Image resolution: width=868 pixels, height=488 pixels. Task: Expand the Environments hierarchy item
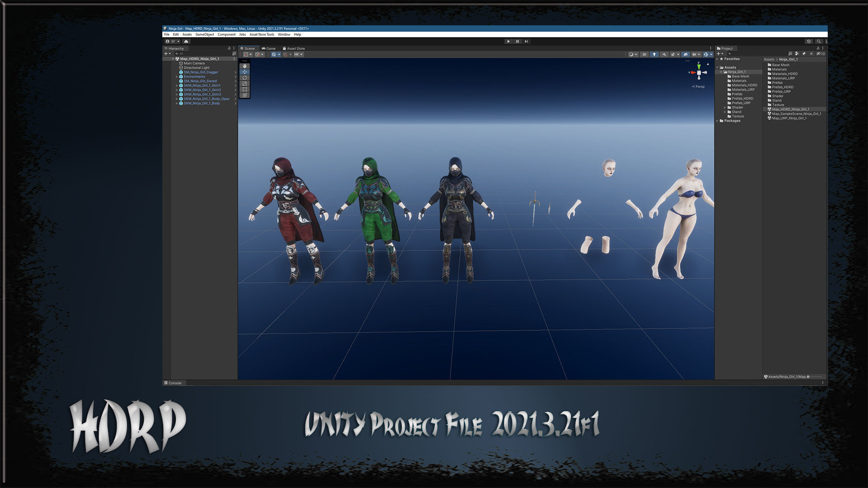tap(177, 77)
